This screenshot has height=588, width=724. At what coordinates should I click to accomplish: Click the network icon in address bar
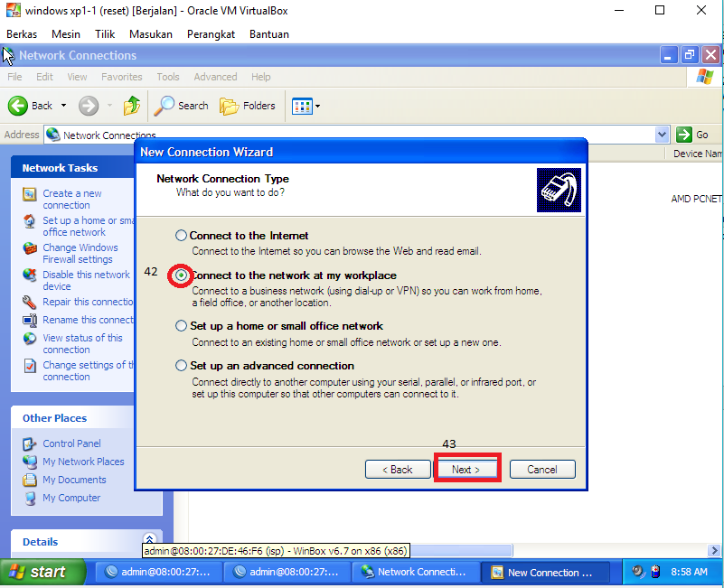[x=53, y=135]
